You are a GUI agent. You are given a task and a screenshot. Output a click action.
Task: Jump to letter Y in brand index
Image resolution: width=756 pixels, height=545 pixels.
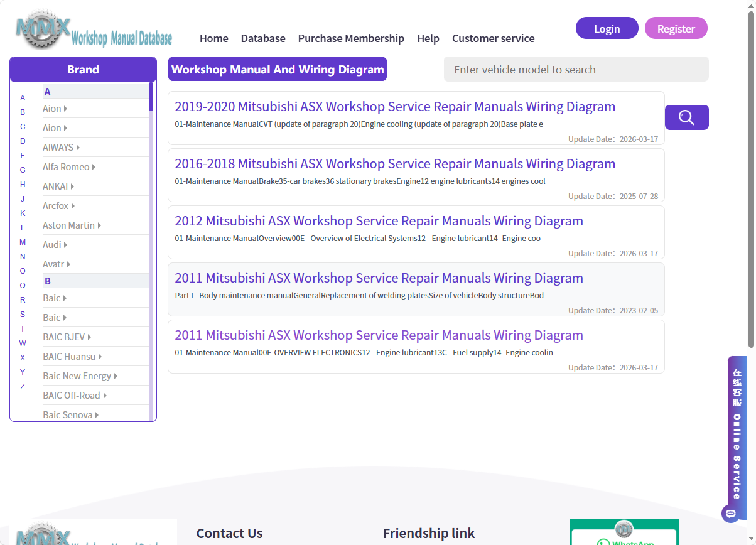(23, 372)
